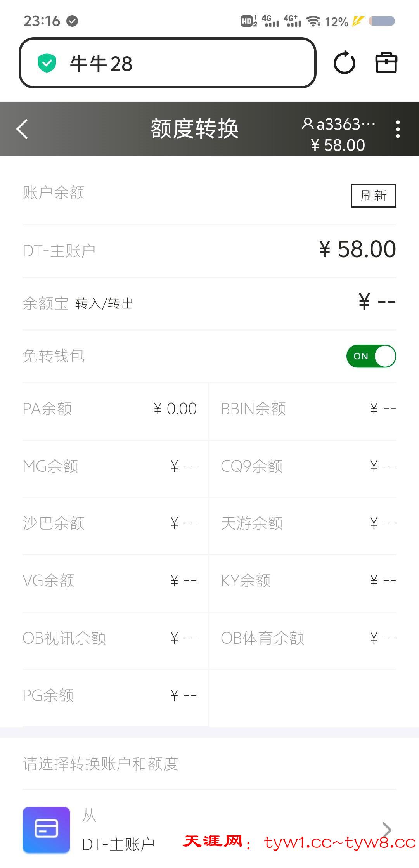
Task: Open chevron arrow beside DT-主账户
Action: click(386, 830)
